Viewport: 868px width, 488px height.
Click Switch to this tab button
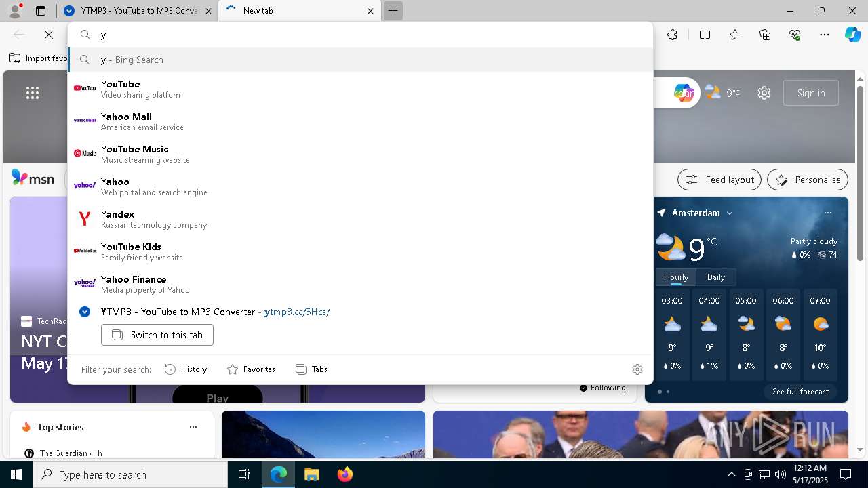[157, 335]
